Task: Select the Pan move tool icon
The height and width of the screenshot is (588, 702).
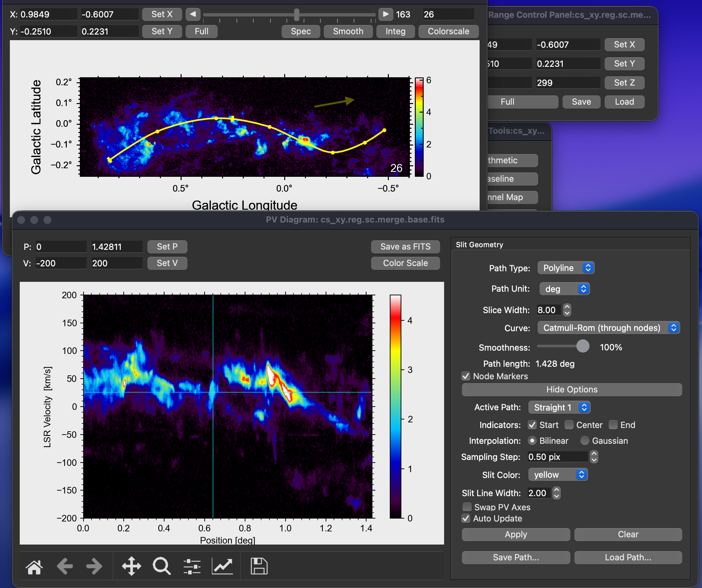Action: tap(131, 567)
